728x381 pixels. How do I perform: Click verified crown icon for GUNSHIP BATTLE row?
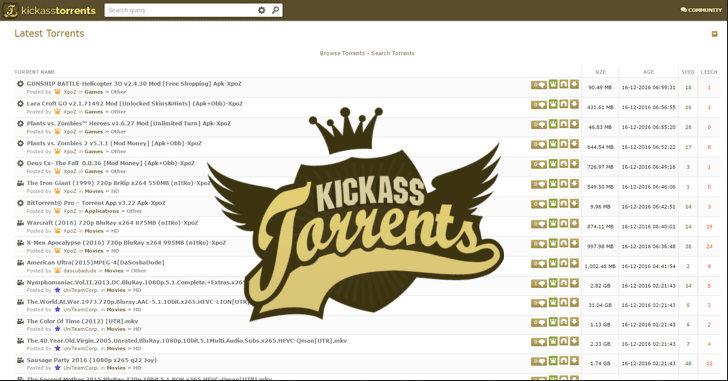pyautogui.click(x=553, y=84)
